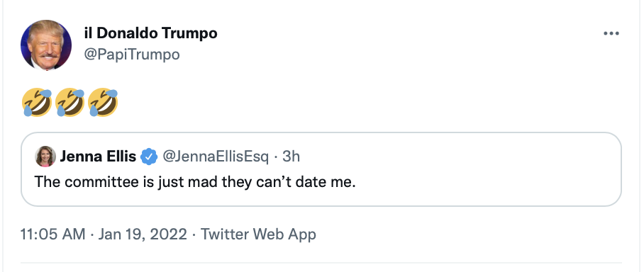Click the @JennaEllisEsq handle

point(216,157)
